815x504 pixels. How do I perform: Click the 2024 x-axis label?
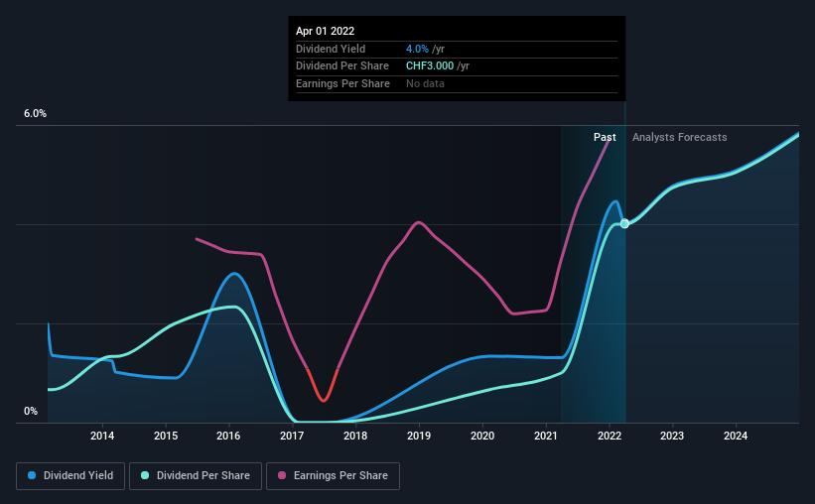click(736, 436)
